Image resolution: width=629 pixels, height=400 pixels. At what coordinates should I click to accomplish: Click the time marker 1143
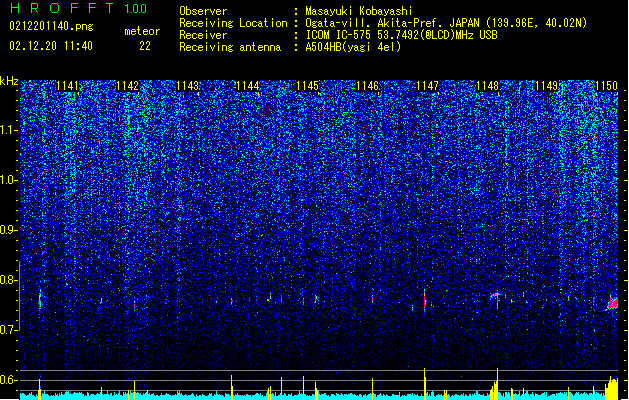(x=187, y=86)
